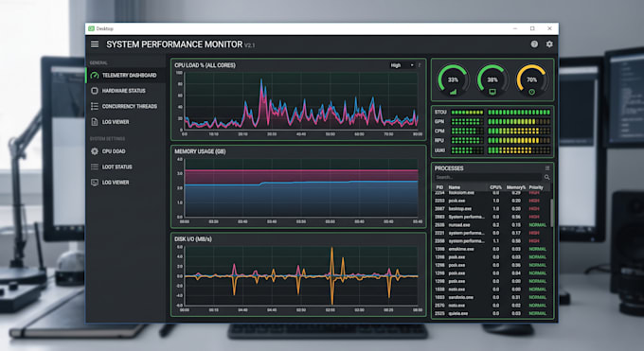The width and height of the screenshot is (644, 351).
Task: Sort processes by Priority column header
Action: pos(536,187)
